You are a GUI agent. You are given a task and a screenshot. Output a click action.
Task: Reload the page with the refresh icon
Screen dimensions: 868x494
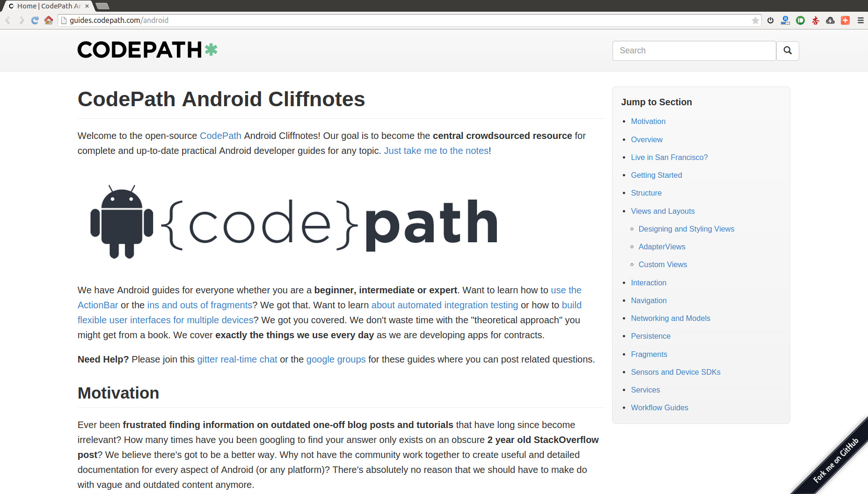coord(35,20)
